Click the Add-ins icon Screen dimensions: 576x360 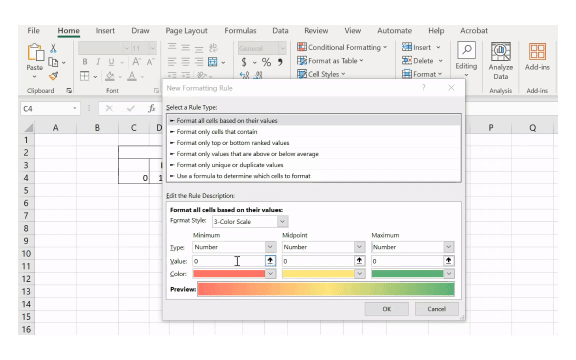click(x=537, y=51)
